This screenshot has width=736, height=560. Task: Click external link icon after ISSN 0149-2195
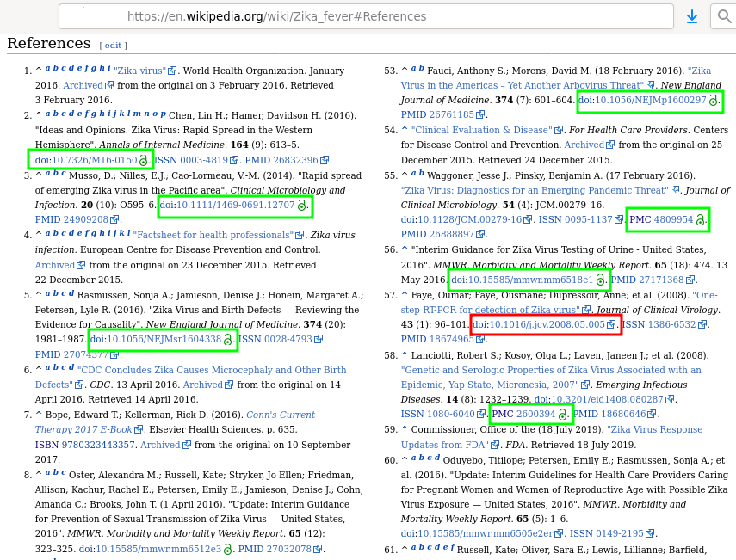click(x=650, y=533)
